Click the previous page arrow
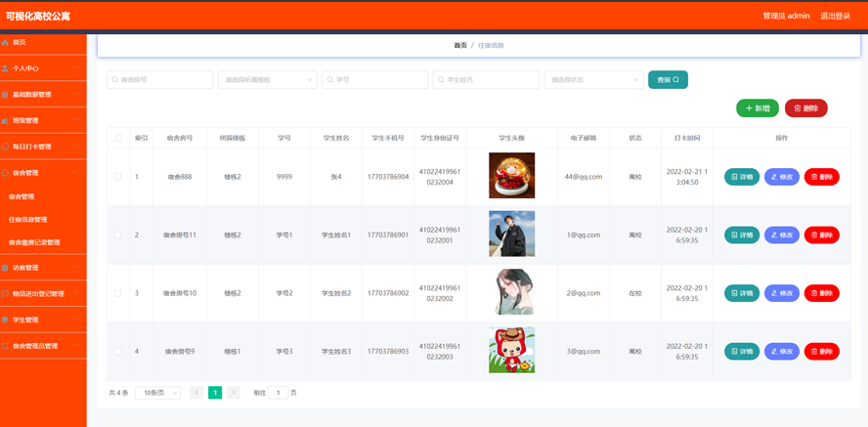 click(196, 393)
